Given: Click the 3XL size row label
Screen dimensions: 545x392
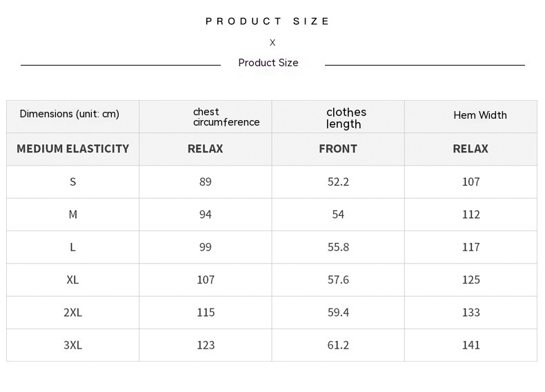Looking at the screenshot, I should click(72, 345).
